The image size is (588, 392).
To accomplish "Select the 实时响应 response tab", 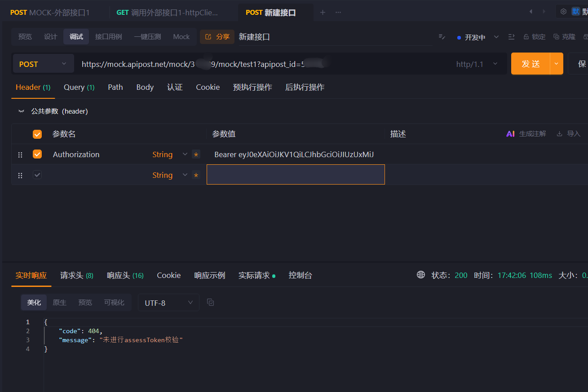I will click(x=31, y=275).
